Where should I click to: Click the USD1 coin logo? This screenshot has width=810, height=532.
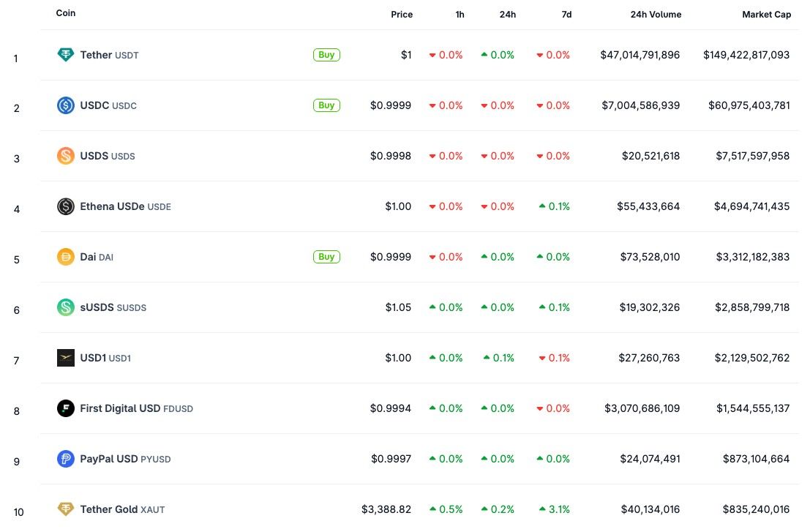tap(66, 358)
